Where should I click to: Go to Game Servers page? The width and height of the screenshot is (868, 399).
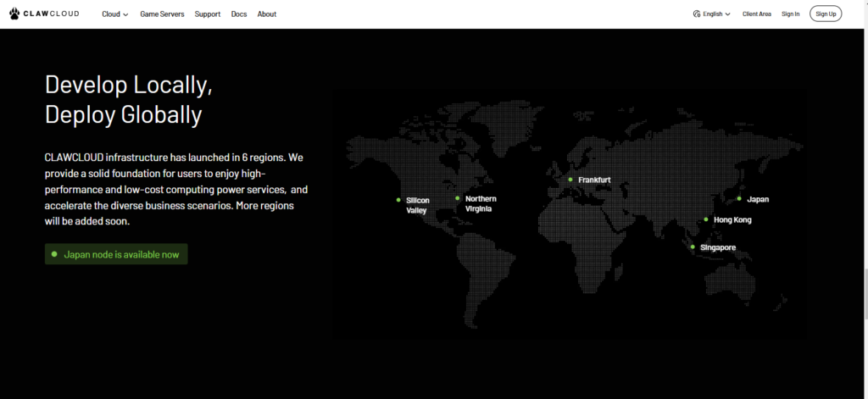click(x=162, y=14)
